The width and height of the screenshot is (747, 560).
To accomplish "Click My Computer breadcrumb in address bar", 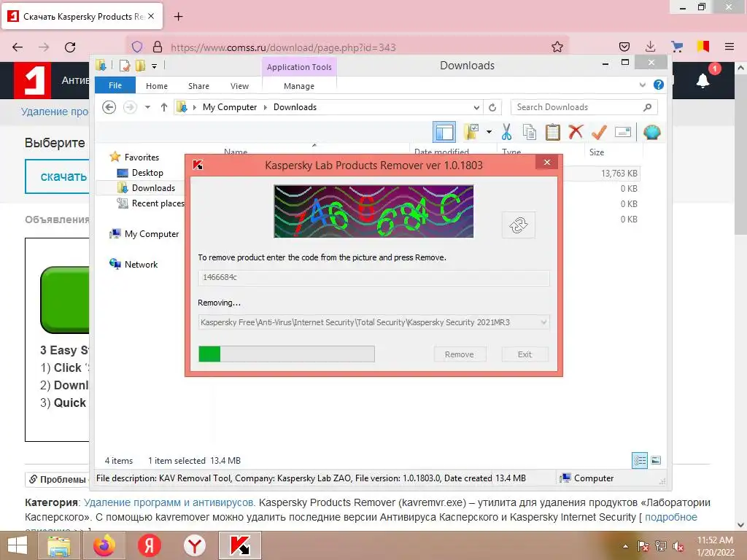I will pos(230,107).
